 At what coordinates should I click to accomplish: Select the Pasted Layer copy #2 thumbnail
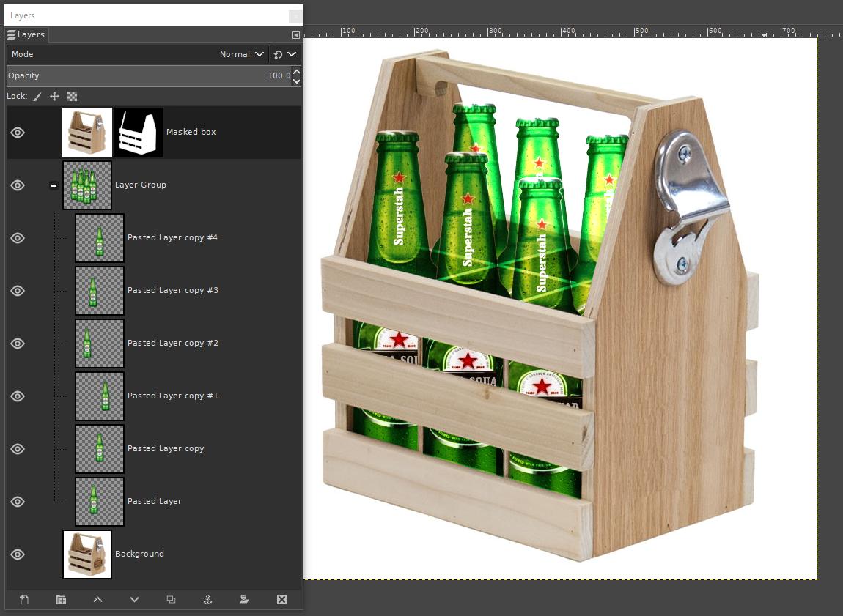100,344
